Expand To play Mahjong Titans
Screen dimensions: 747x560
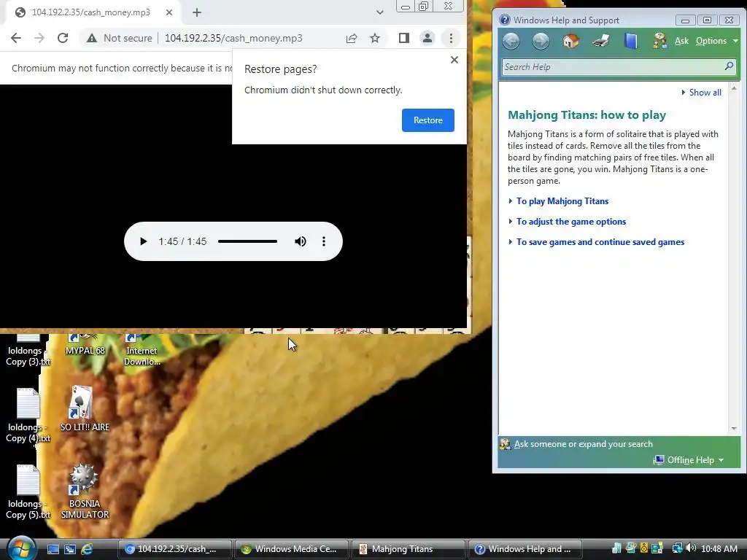tap(562, 201)
